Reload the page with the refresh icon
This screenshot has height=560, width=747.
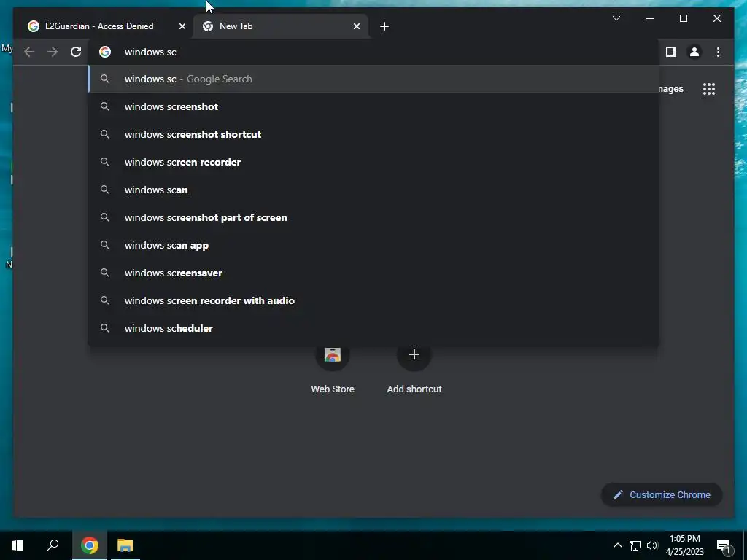(76, 52)
